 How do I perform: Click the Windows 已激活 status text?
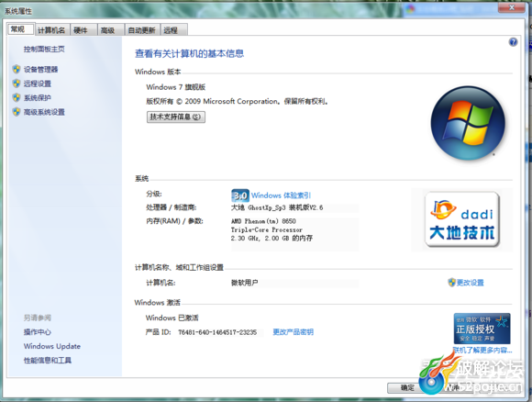pos(172,318)
